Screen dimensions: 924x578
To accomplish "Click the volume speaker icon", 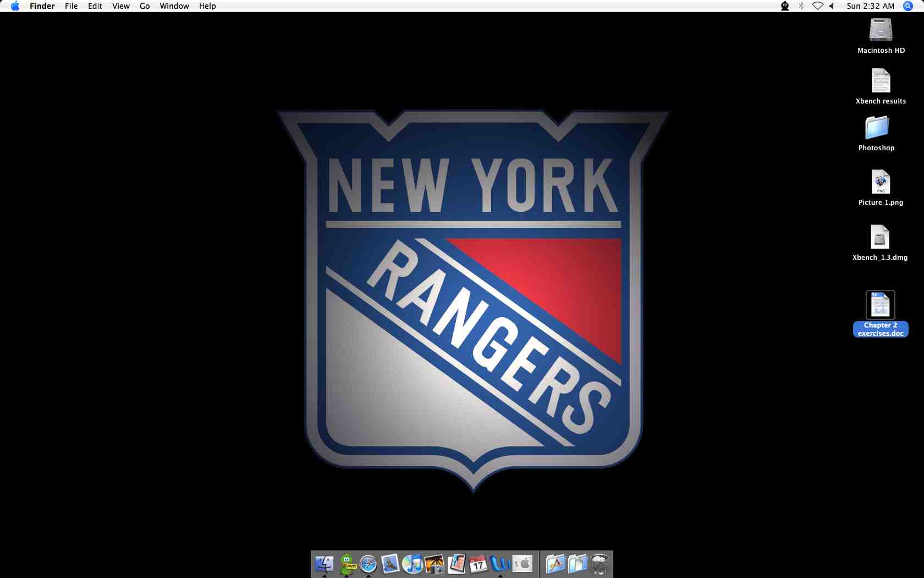I will 832,6.
